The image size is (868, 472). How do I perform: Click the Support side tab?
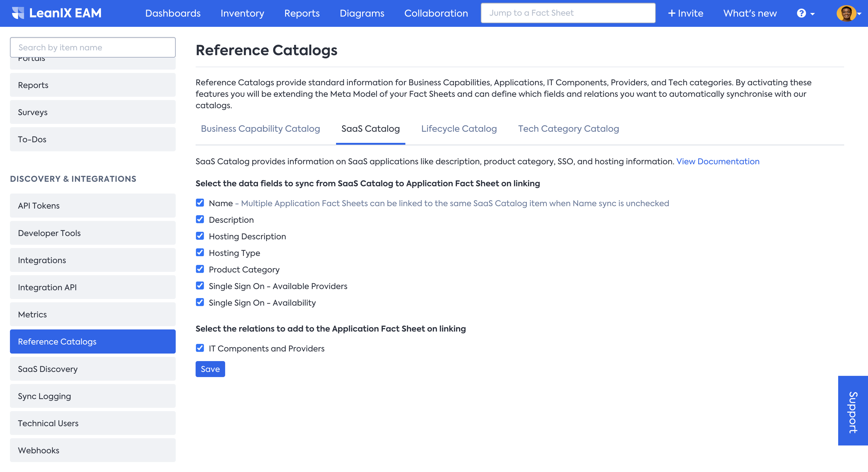point(853,411)
